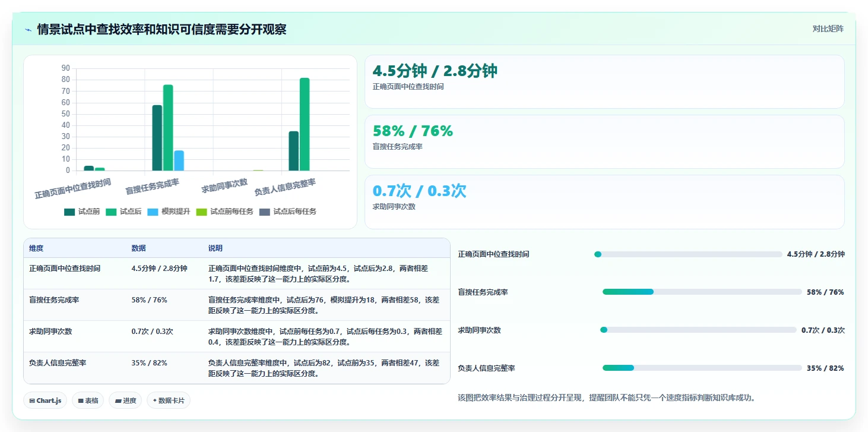
Task: Click the blue 模拟提升 bar in chart
Action: tap(179, 160)
